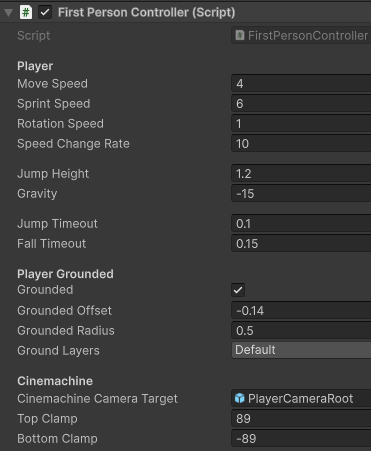Click First Person Controller (Script) header title
This screenshot has width=371, height=451.
[147, 13]
